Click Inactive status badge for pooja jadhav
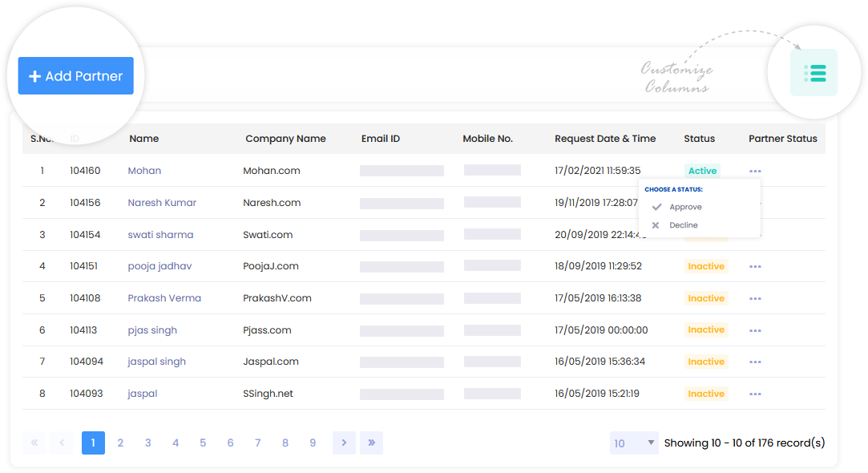Viewport: 868px width, 473px height. (x=705, y=266)
